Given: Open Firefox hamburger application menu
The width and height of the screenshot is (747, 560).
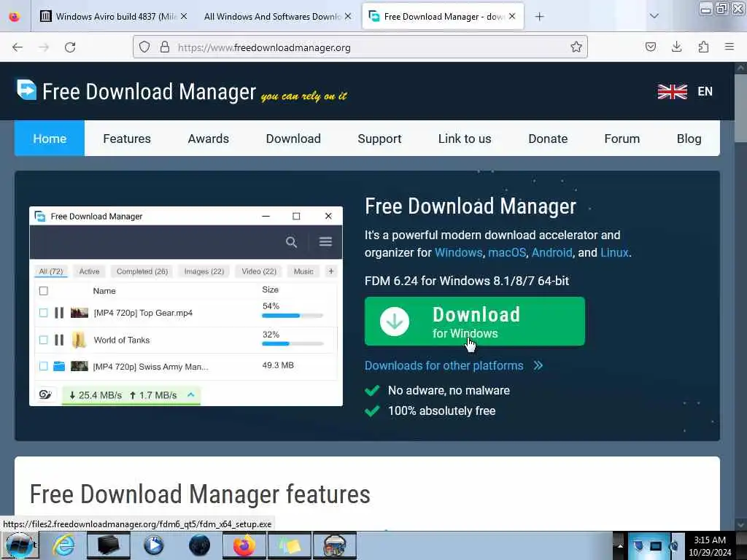Looking at the screenshot, I should (729, 47).
